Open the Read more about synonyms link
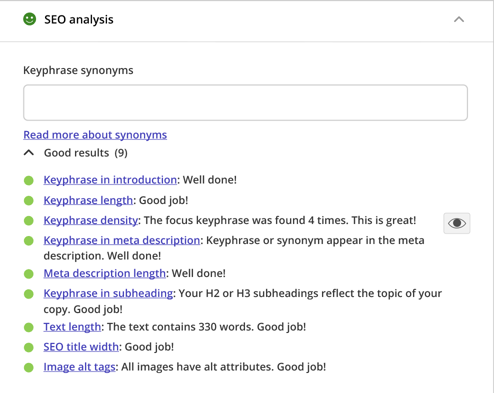 pos(95,135)
